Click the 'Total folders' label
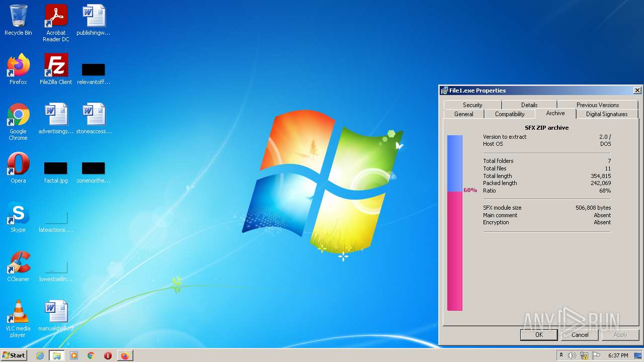This screenshot has height=362, width=644. (x=498, y=161)
